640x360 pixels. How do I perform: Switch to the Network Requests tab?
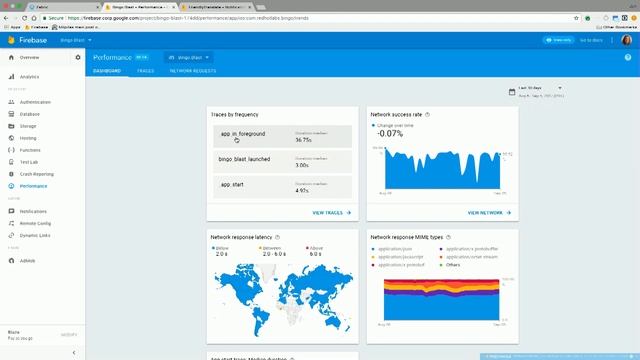(x=193, y=71)
